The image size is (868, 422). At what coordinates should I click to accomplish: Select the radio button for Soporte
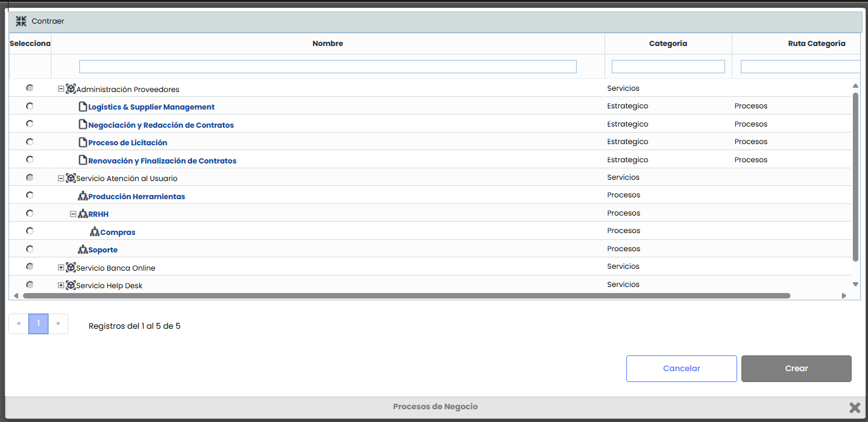click(30, 249)
